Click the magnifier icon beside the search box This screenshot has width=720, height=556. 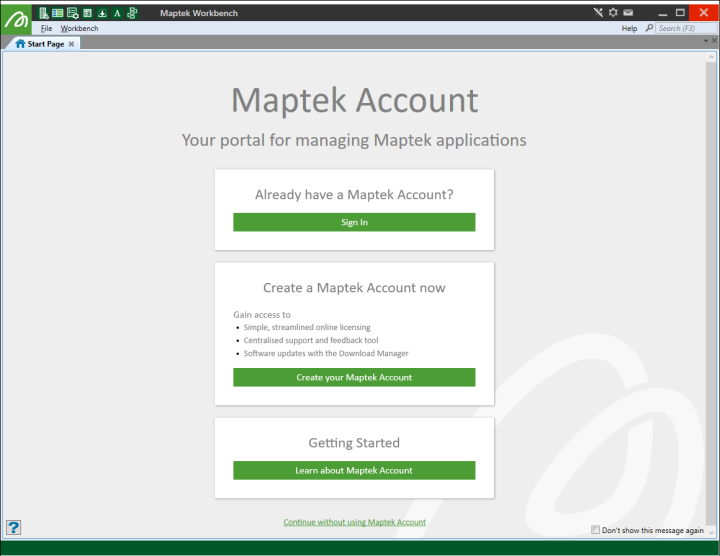point(649,28)
